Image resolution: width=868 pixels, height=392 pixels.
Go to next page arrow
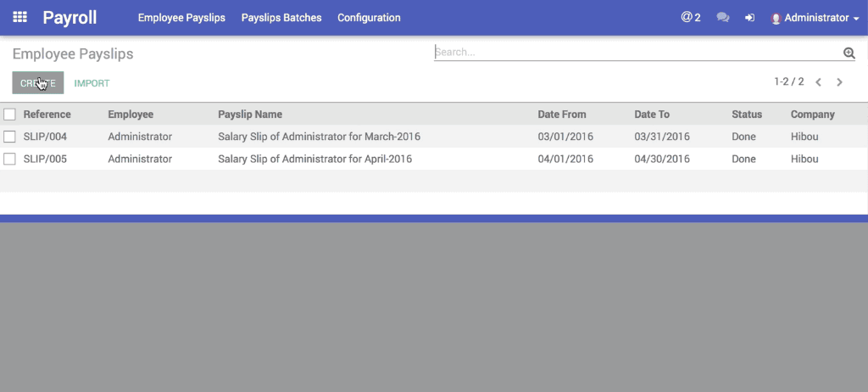[x=839, y=82]
